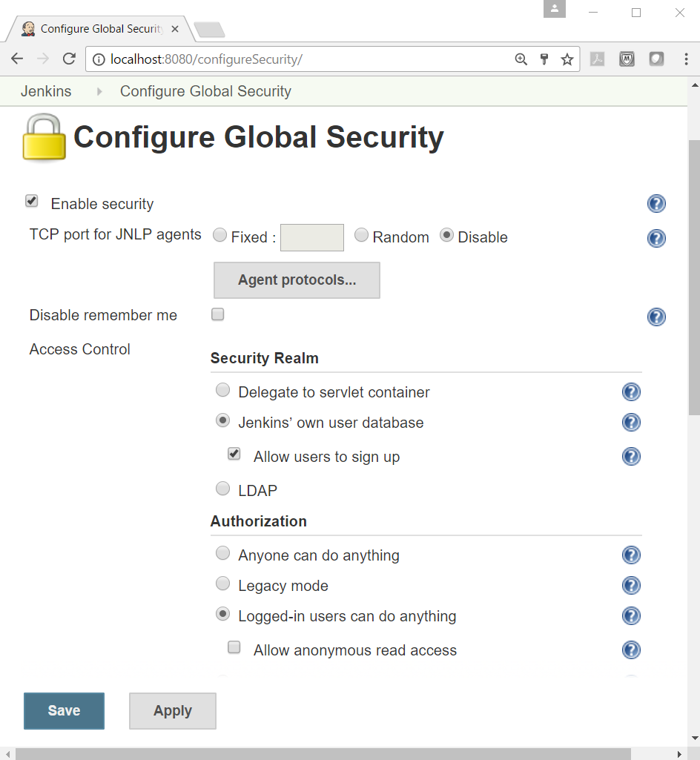Image resolution: width=700 pixels, height=760 pixels.
Task: Click the gray shield extension icon
Action: click(x=656, y=59)
